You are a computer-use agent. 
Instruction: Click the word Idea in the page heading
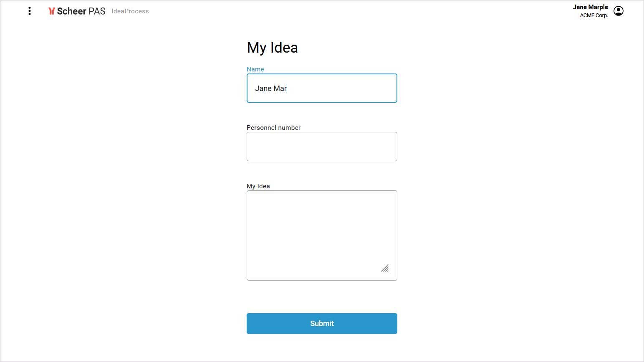(x=284, y=48)
